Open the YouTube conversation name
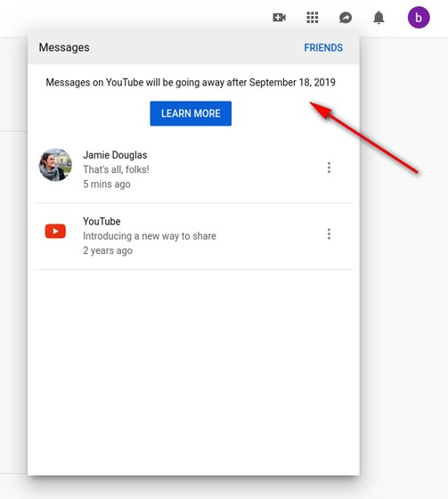This screenshot has height=499, width=448. click(x=102, y=221)
